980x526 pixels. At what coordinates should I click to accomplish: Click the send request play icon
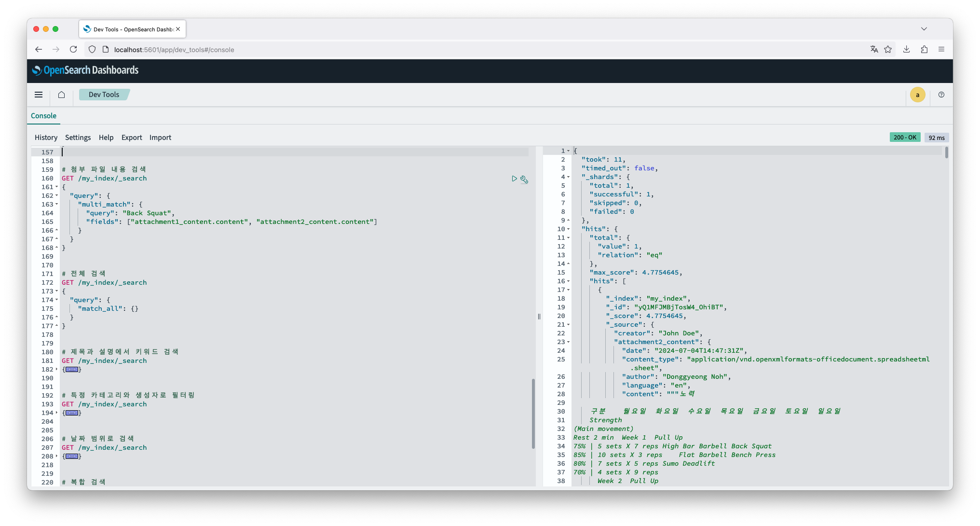coord(514,179)
